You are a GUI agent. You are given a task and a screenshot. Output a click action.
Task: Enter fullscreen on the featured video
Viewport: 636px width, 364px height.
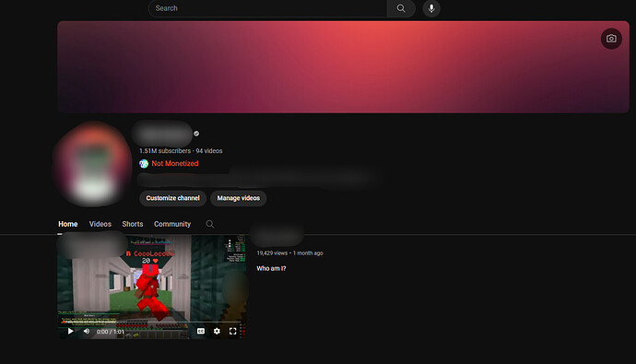[233, 331]
